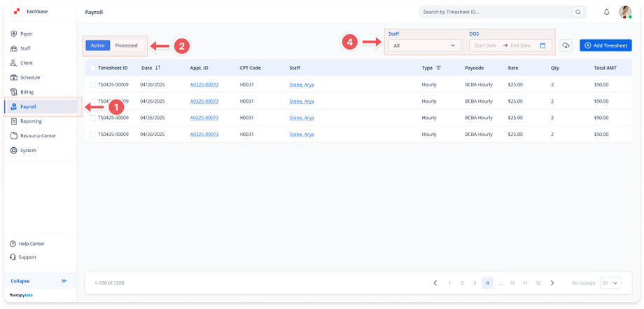Sort by Date column arrows

point(157,68)
